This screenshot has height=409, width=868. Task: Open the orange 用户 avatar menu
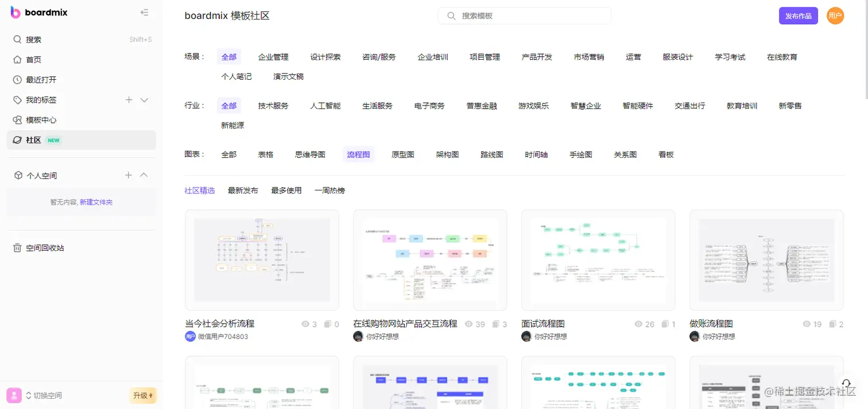(x=835, y=16)
